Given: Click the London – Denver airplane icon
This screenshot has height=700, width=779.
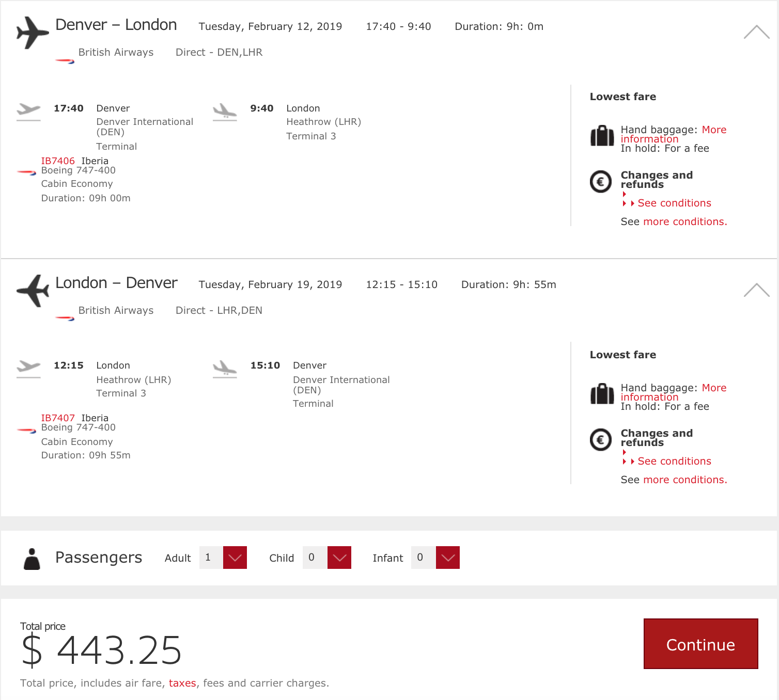Looking at the screenshot, I should click(x=33, y=291).
